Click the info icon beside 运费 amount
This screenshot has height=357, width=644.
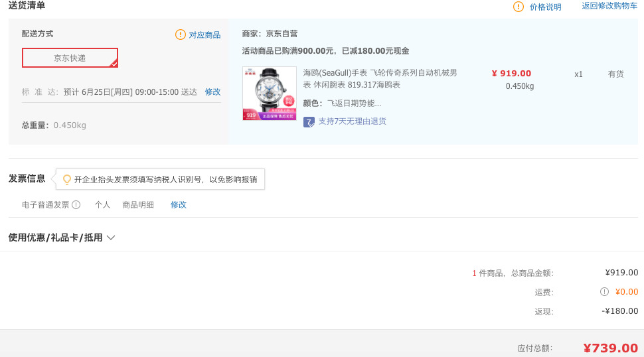pyautogui.click(x=604, y=291)
